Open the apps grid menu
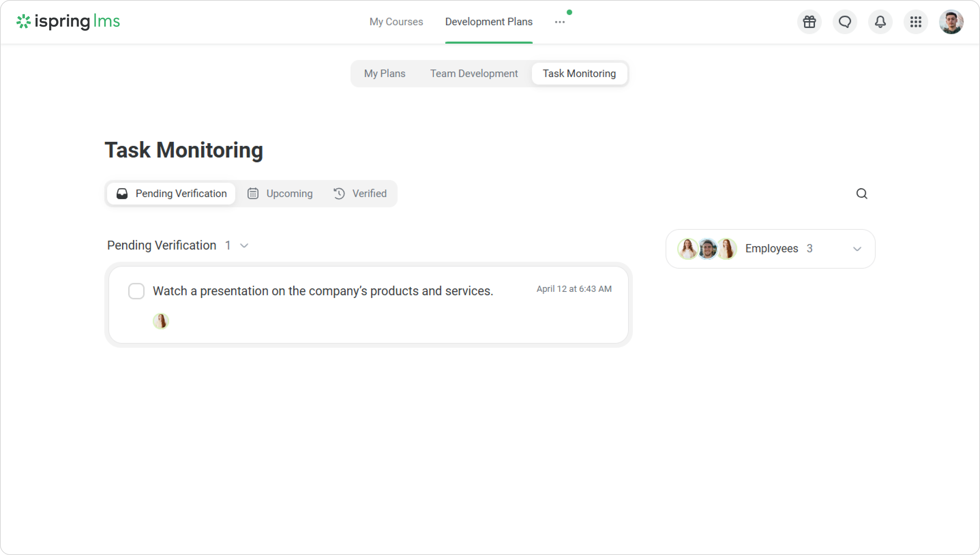 click(916, 22)
